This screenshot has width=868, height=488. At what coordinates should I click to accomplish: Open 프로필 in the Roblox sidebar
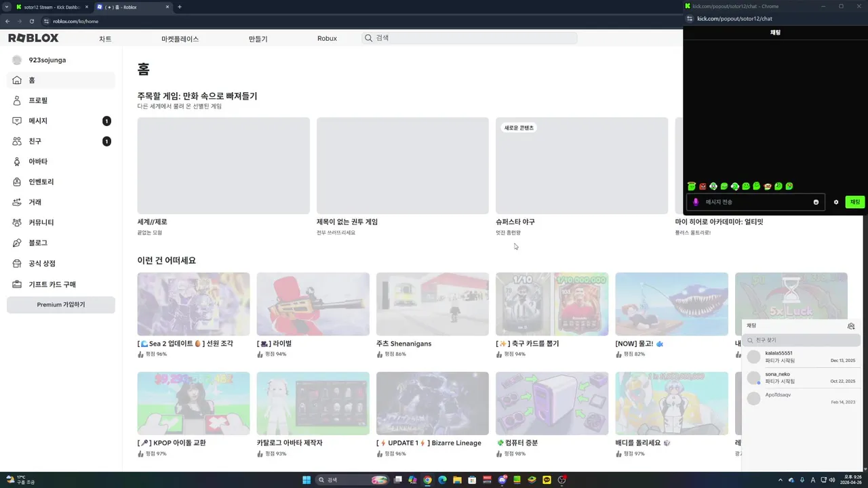tap(61, 100)
